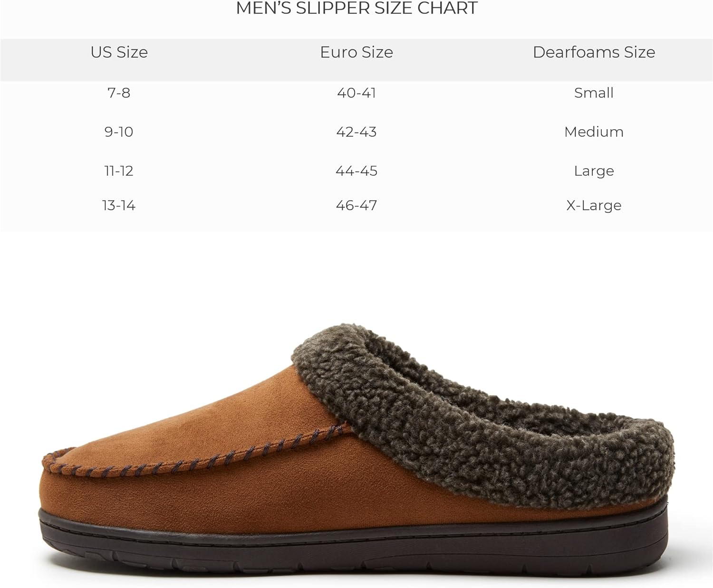Select the Dearfoams Size column header
Image resolution: width=713 pixels, height=588 pixels.
pyautogui.click(x=594, y=52)
